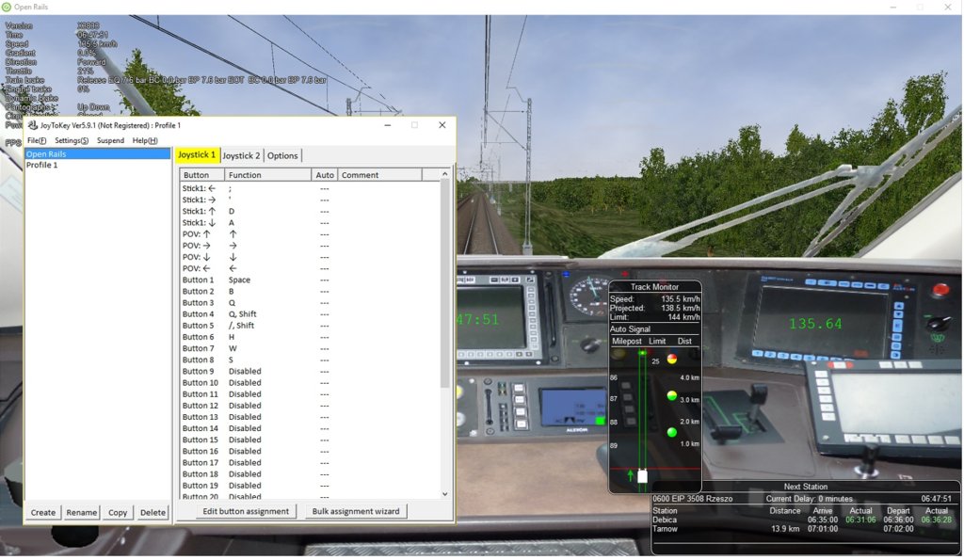This screenshot has height=560, width=964.
Task: Click the Open Rails logo icon
Action: 7,7
